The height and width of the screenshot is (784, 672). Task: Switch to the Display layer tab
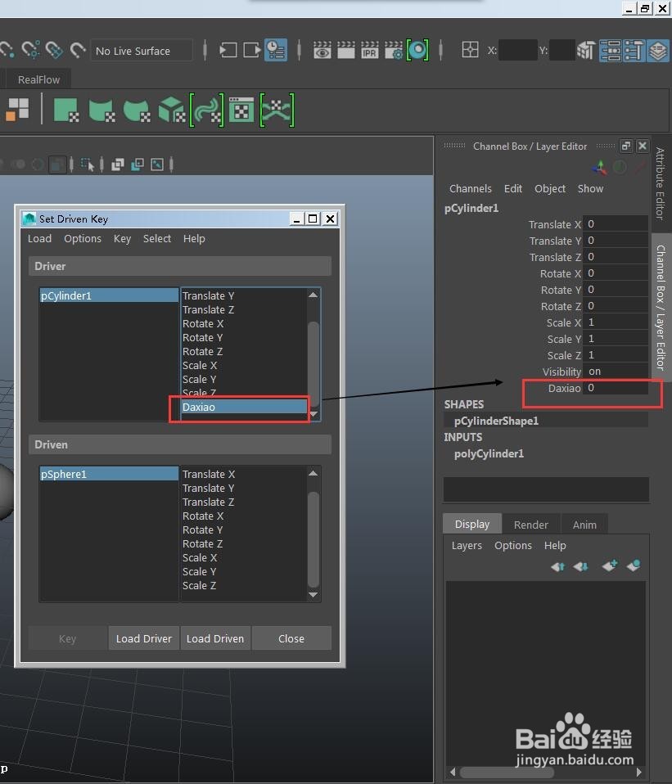pyautogui.click(x=472, y=524)
